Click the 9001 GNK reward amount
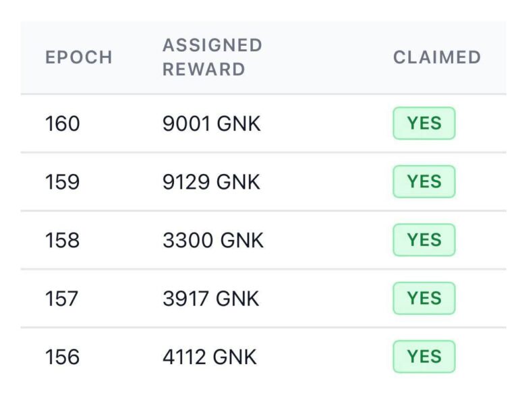The width and height of the screenshot is (518, 420). point(211,124)
